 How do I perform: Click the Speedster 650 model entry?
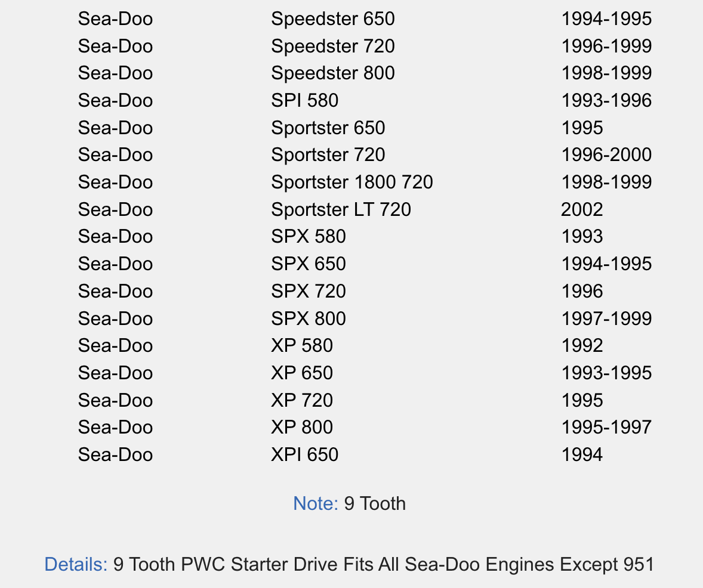pos(332,19)
